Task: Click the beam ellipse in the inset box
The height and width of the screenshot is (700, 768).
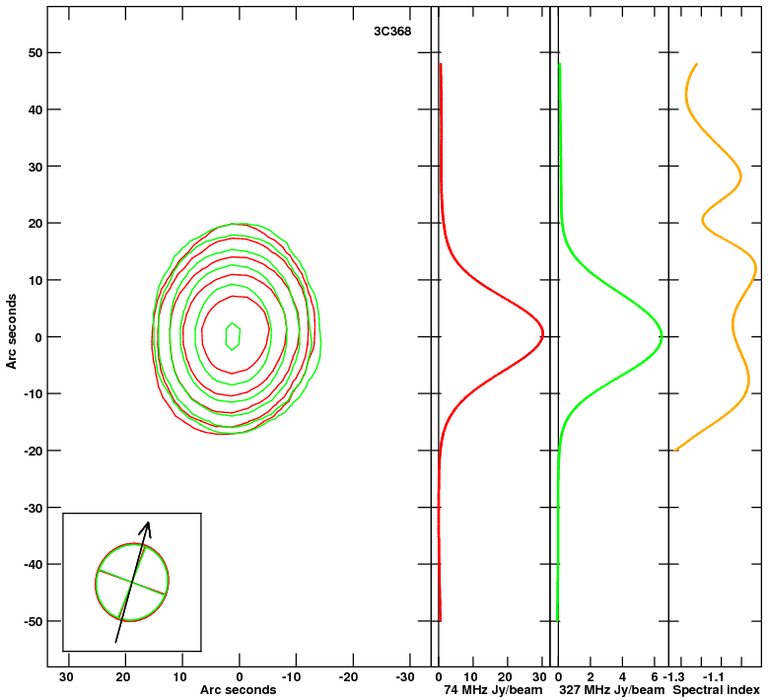Action: (132, 582)
